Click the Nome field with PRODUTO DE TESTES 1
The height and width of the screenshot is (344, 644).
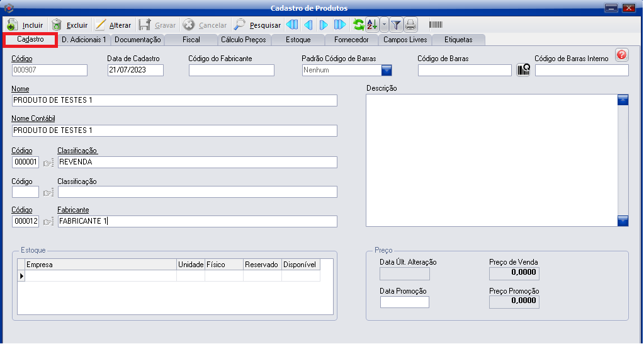click(x=174, y=101)
